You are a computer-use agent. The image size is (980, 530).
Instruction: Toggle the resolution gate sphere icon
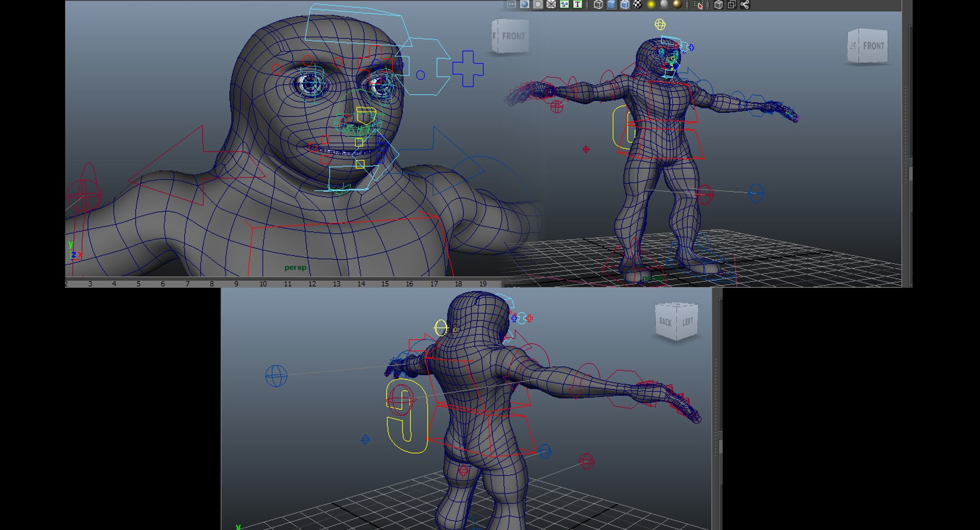coord(525,5)
